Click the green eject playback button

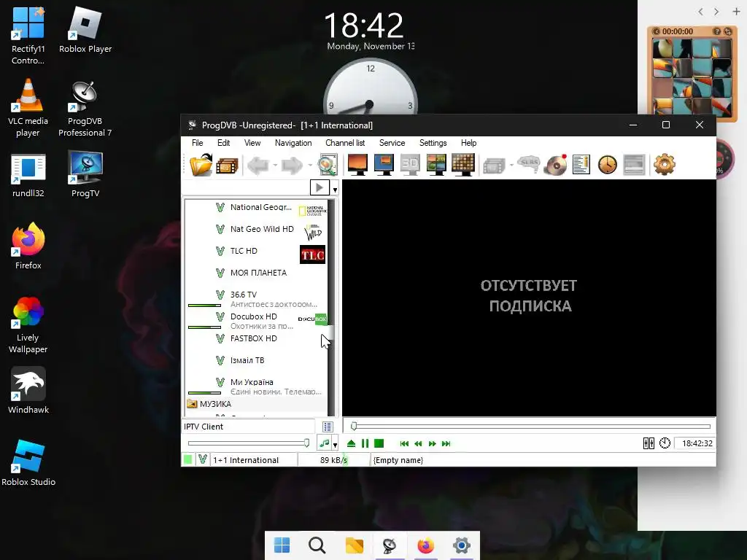pos(351,444)
